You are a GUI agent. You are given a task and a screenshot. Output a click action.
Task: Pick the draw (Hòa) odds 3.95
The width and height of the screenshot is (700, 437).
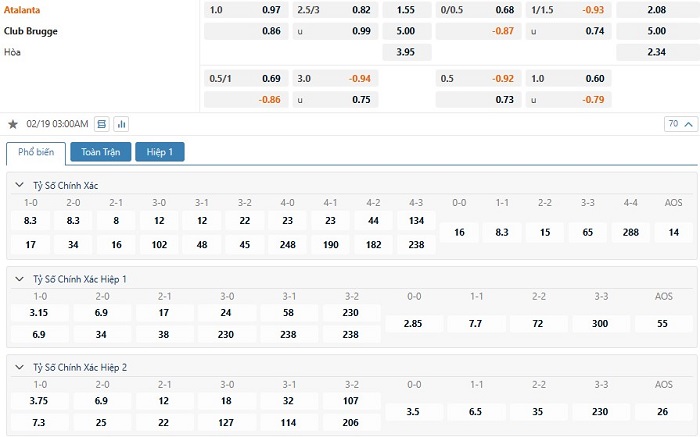tap(406, 52)
